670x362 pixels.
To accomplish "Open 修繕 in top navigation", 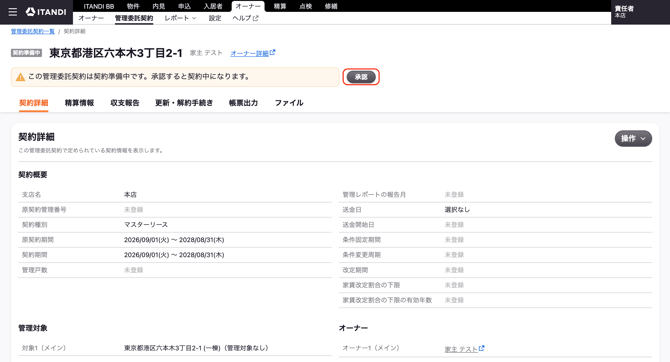I will [331, 6].
